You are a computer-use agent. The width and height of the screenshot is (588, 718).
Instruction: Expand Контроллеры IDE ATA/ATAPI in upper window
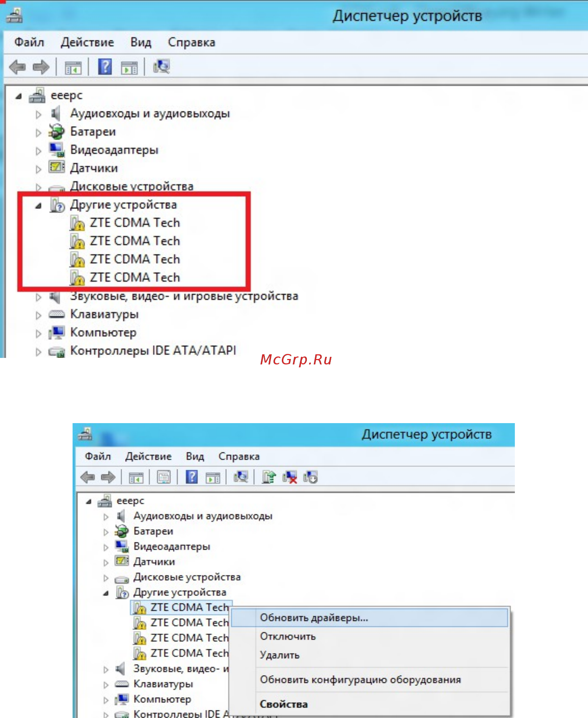pyautogui.click(x=38, y=352)
